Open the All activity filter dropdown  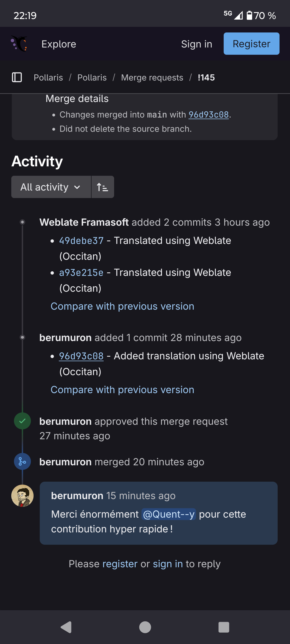coord(51,187)
